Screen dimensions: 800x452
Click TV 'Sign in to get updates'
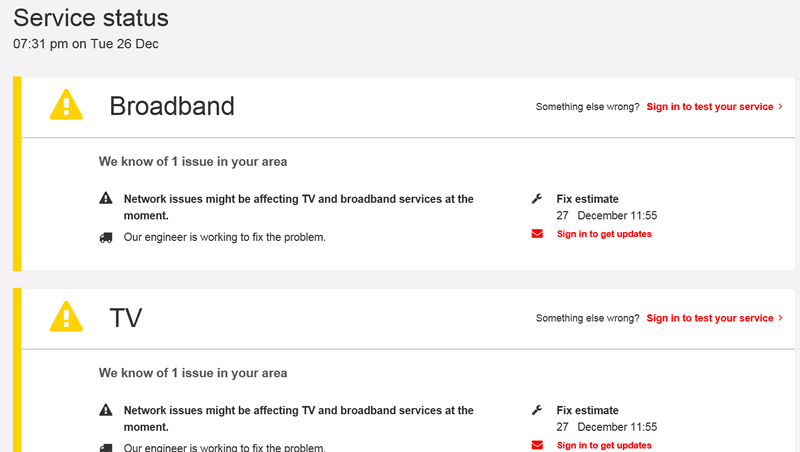(604, 445)
